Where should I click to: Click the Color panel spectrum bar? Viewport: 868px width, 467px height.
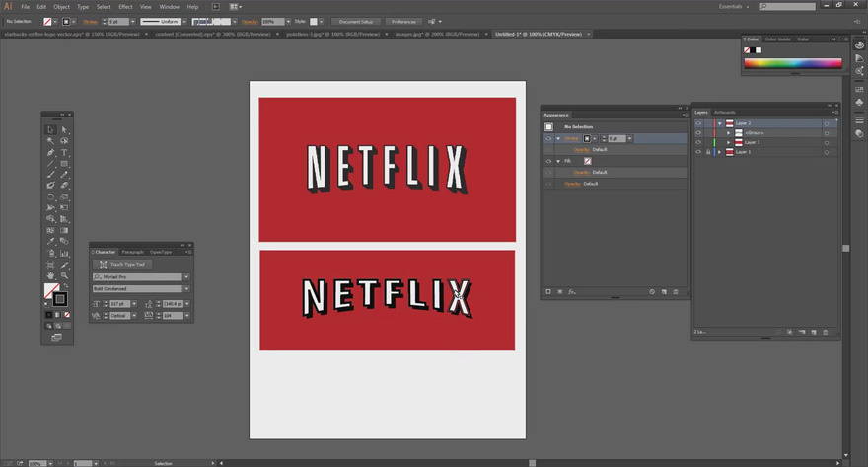[x=793, y=63]
